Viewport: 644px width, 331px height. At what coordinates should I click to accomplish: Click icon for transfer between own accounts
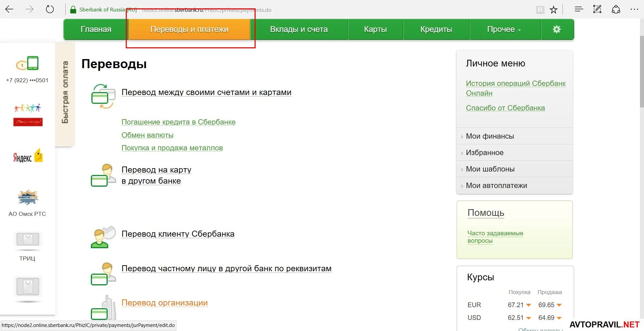(x=103, y=97)
